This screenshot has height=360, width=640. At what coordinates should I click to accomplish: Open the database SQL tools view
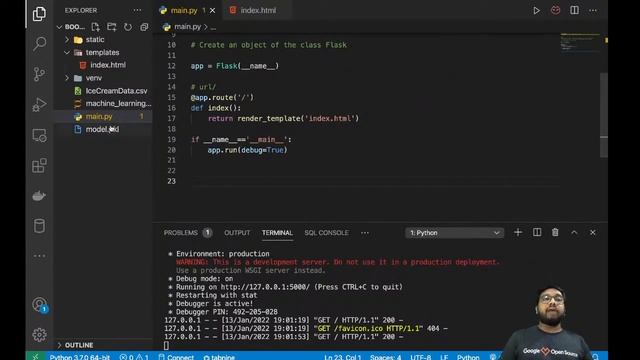pos(39,226)
